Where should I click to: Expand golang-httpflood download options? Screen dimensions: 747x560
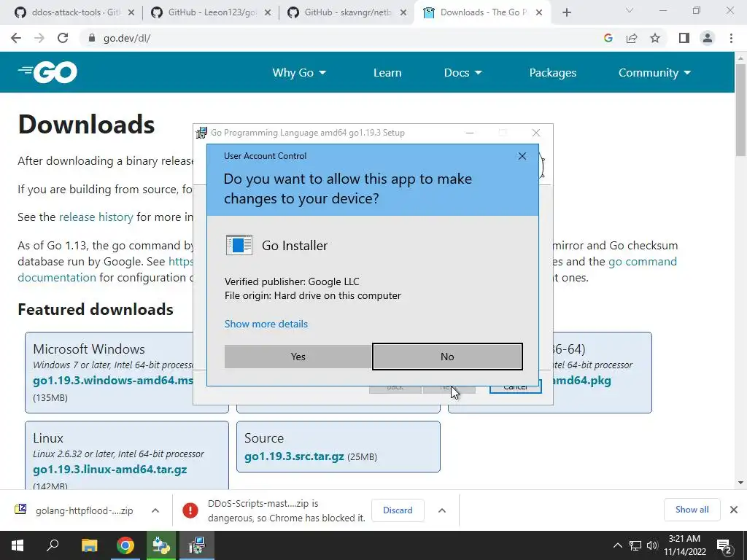(155, 510)
